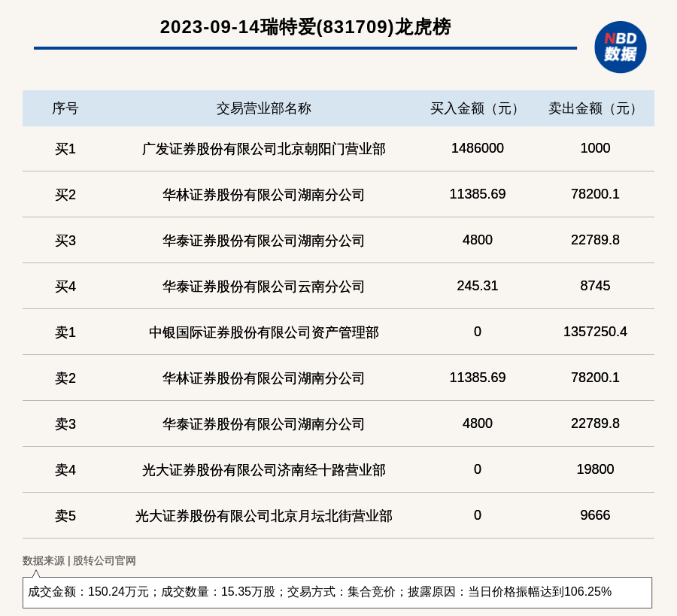
Task: Click the sell amount 19800
Action: [x=595, y=469]
